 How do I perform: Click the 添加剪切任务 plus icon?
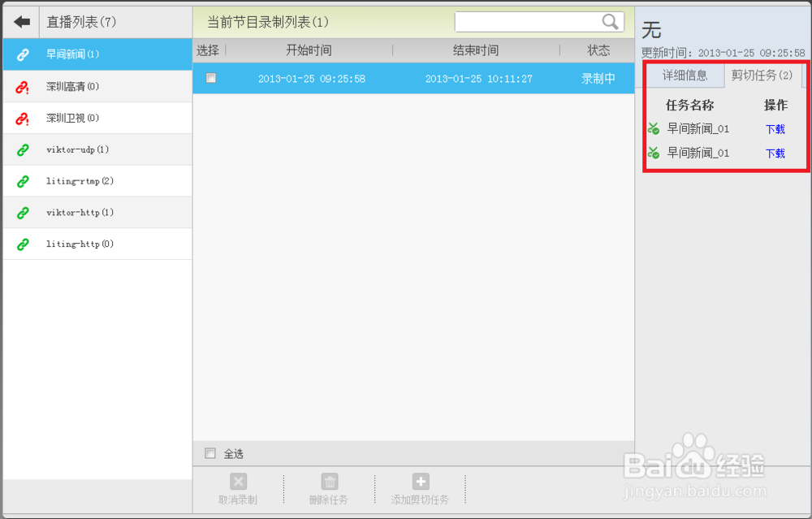[x=421, y=481]
